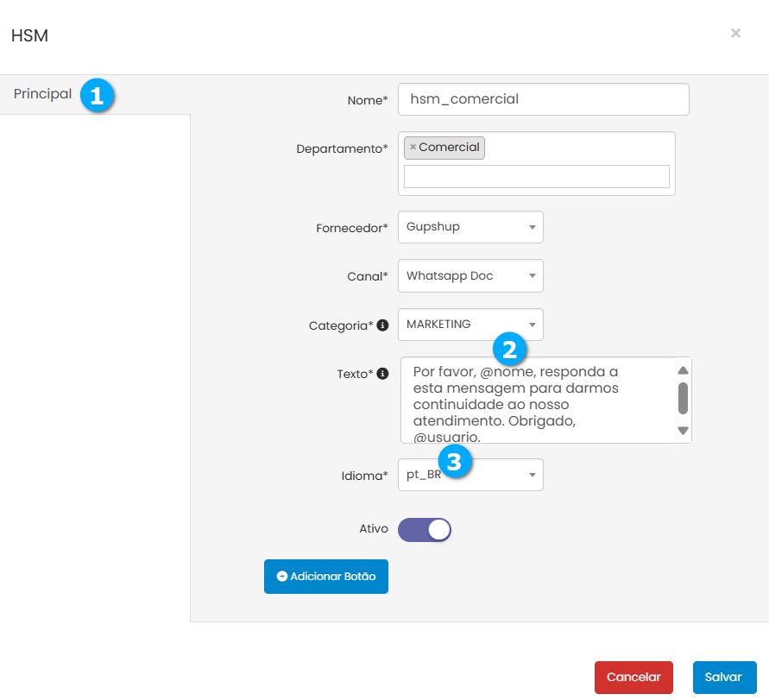Click the red Cancelar button
The width and height of the screenshot is (769, 700).
[x=633, y=678]
